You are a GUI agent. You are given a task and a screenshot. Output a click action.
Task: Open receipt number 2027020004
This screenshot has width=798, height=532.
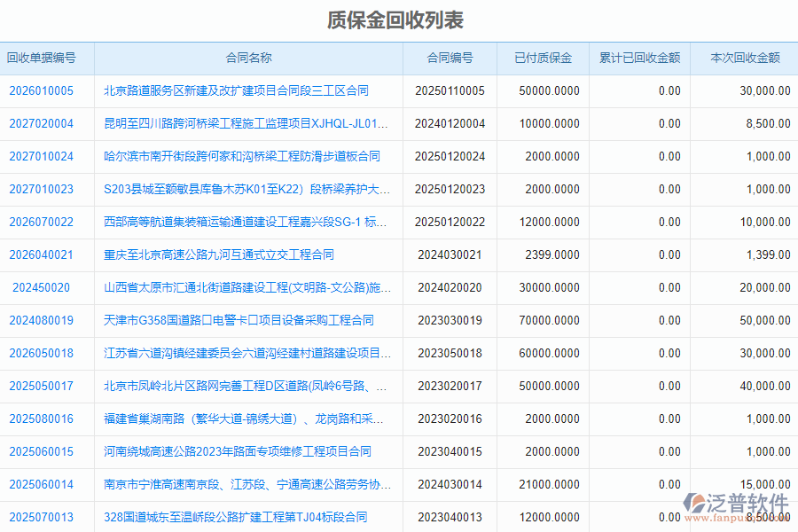point(42,123)
